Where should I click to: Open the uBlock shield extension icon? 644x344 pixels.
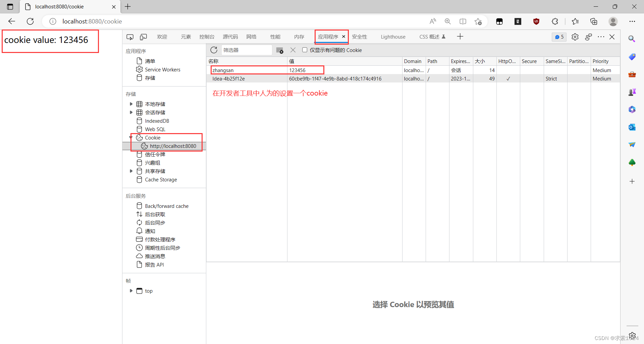click(536, 21)
